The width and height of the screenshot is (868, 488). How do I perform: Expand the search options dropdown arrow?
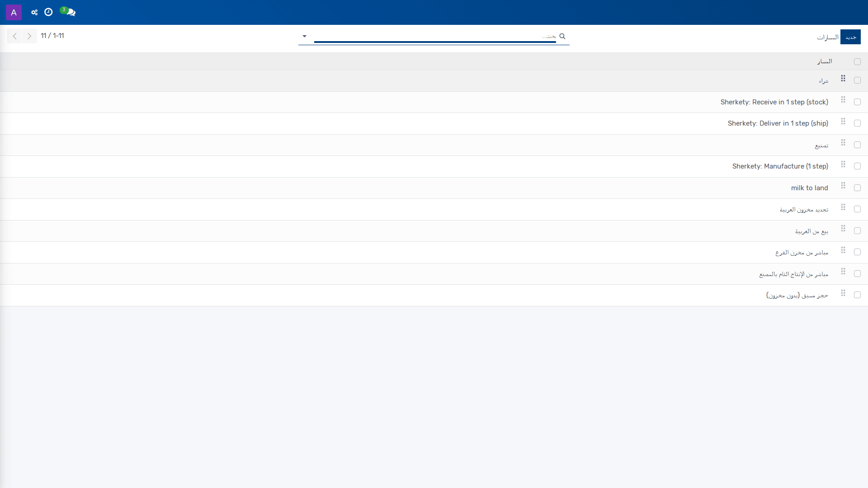click(304, 36)
